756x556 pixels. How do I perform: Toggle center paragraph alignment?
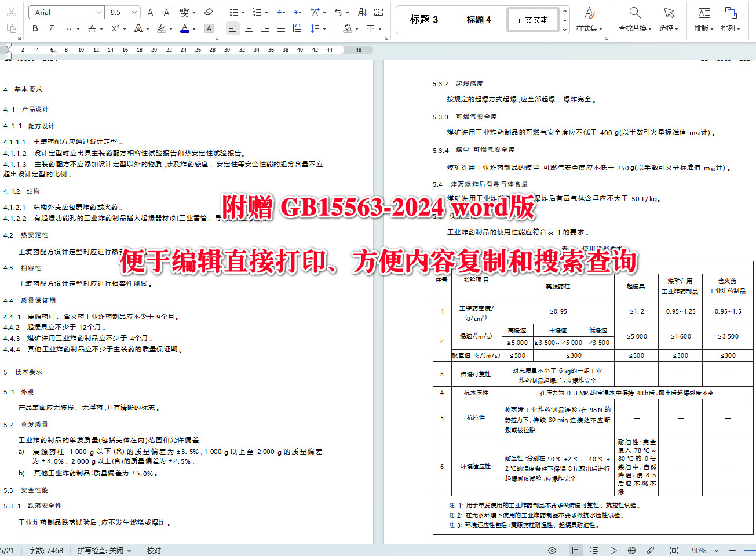(249, 28)
